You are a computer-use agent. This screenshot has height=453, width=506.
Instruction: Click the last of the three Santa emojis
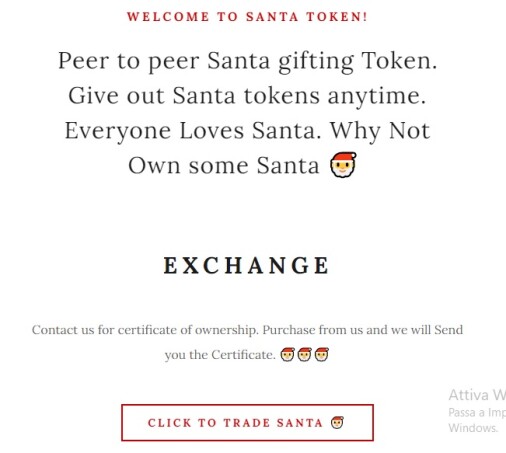point(322,354)
